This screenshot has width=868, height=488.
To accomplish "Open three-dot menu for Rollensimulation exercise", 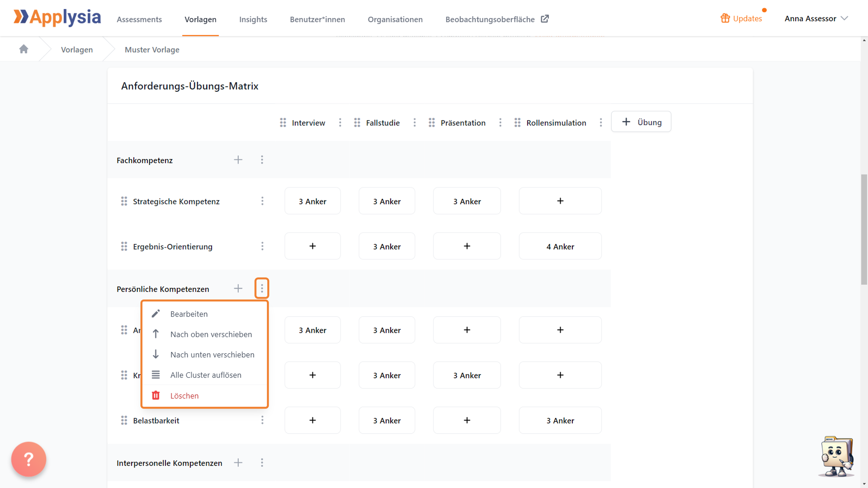I will [601, 123].
